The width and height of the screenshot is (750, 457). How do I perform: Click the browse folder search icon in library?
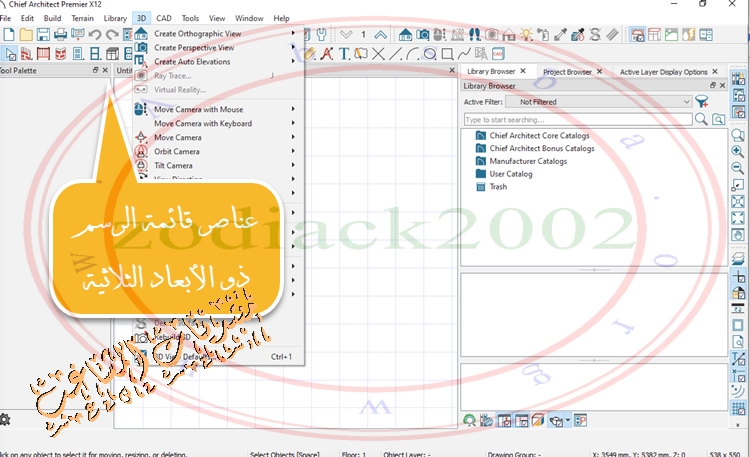pyautogui.click(x=718, y=119)
